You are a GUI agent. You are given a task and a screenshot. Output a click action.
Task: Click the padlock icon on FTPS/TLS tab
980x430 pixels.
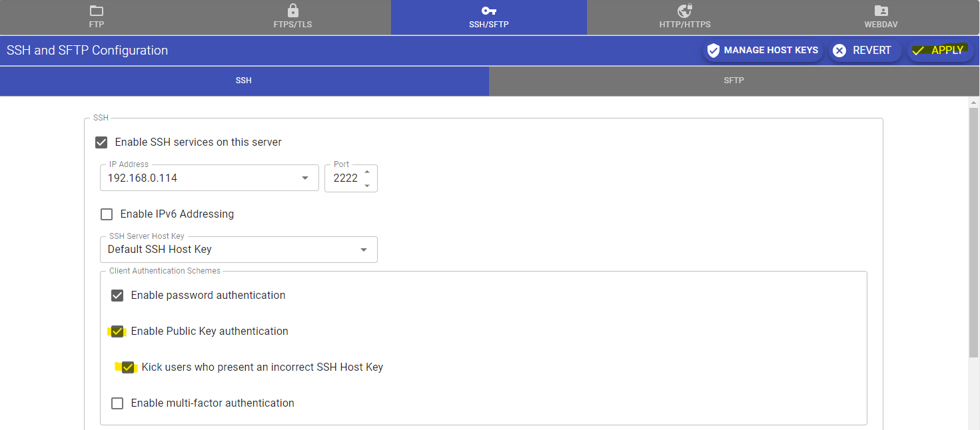click(292, 10)
